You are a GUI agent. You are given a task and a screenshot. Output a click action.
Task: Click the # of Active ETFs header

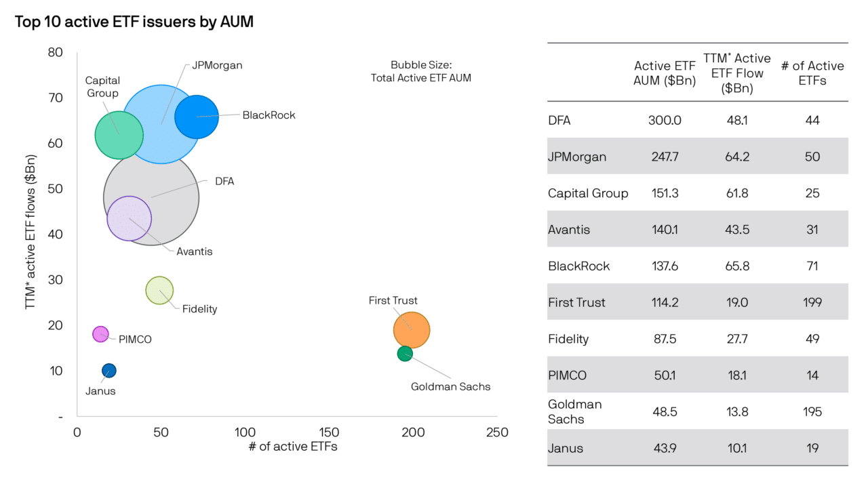click(x=812, y=74)
